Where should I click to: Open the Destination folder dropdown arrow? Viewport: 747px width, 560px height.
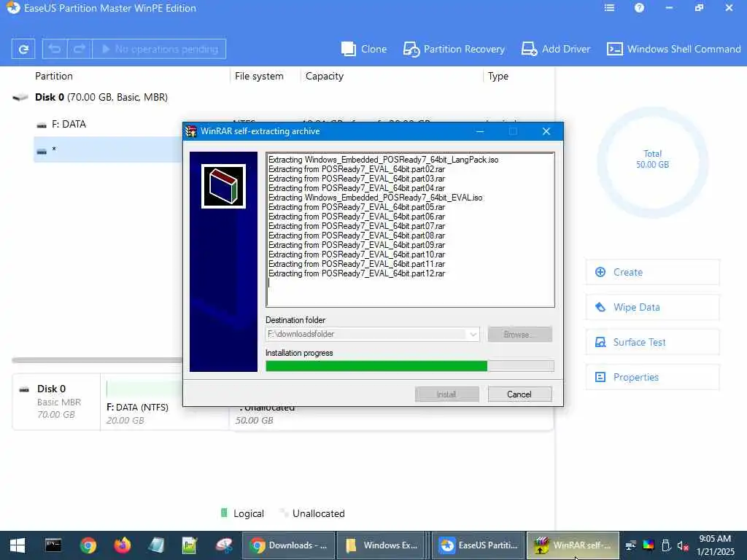point(473,334)
